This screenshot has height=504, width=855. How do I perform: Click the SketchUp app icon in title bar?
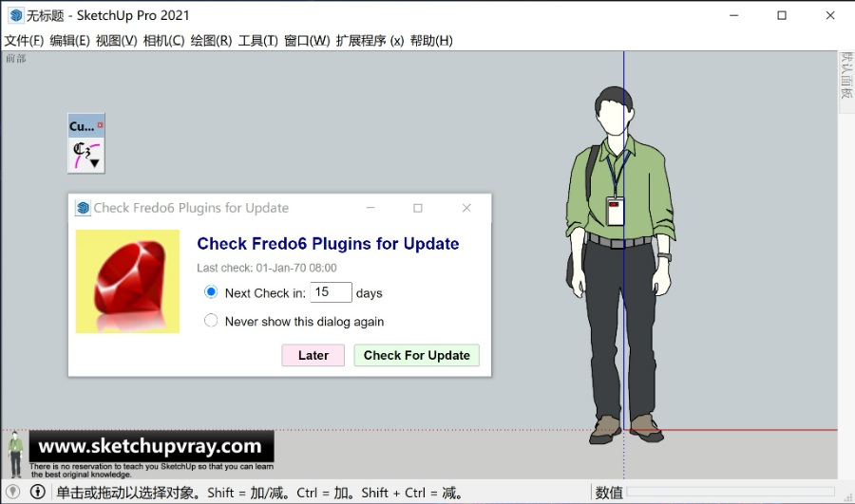16,15
